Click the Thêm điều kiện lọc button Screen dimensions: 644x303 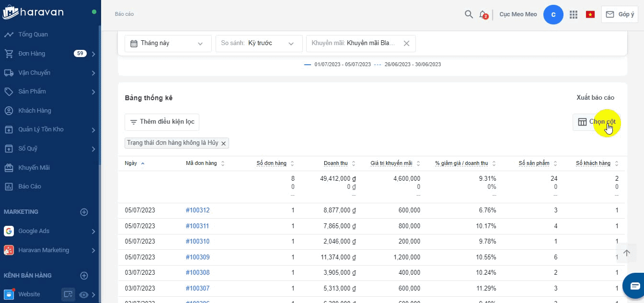click(162, 122)
